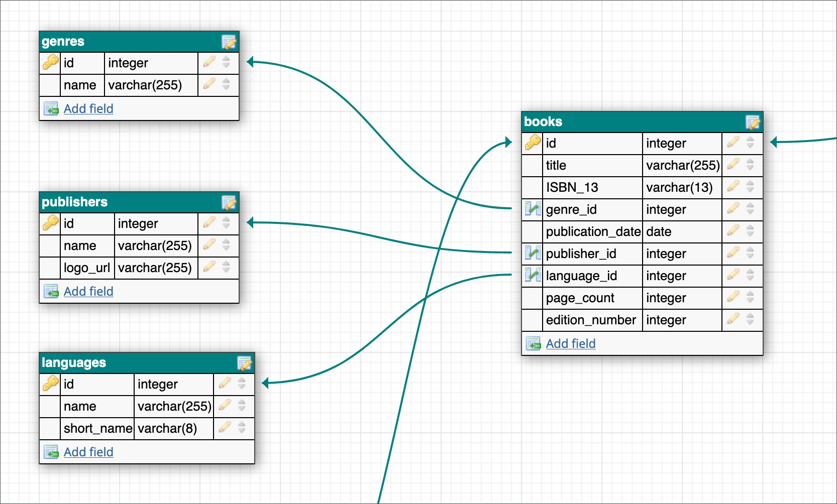Click pencil icon for books publisher_id field
837x504 pixels.
coord(733,253)
